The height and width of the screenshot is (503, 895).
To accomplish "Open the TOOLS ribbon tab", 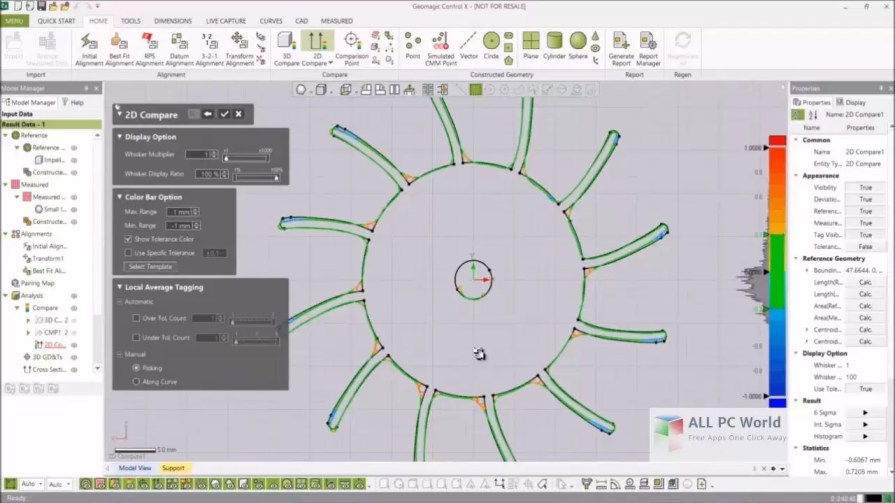I will click(130, 21).
